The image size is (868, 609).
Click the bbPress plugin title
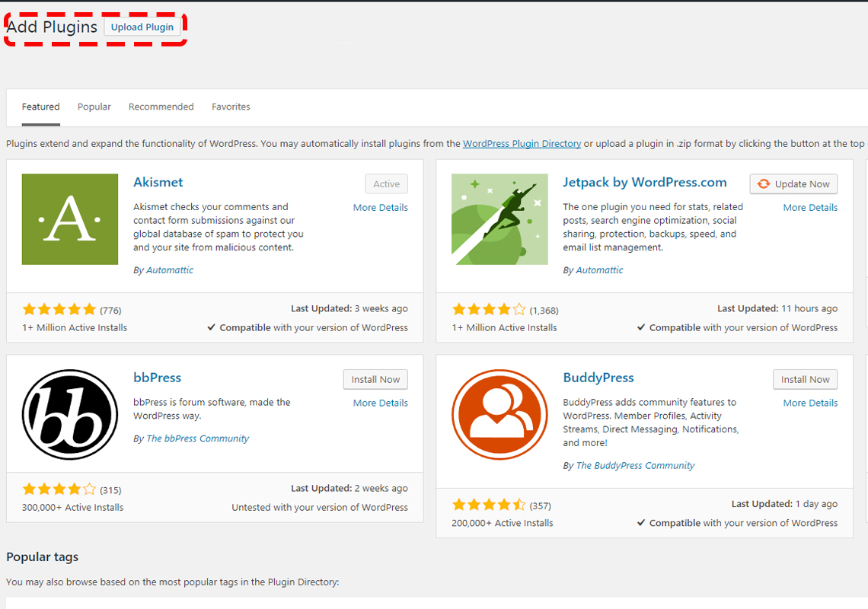(157, 378)
